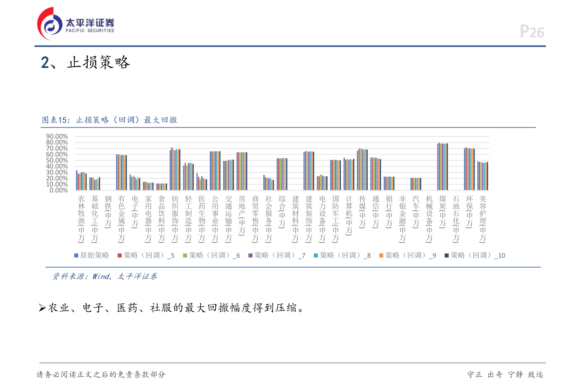Viewport: 585px width, 392px height.
Task: Click the Pacific Securities logo
Action: [x=75, y=22]
